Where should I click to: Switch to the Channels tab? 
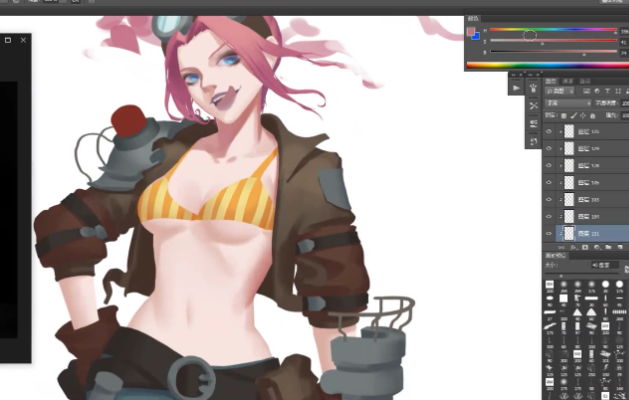[568, 81]
